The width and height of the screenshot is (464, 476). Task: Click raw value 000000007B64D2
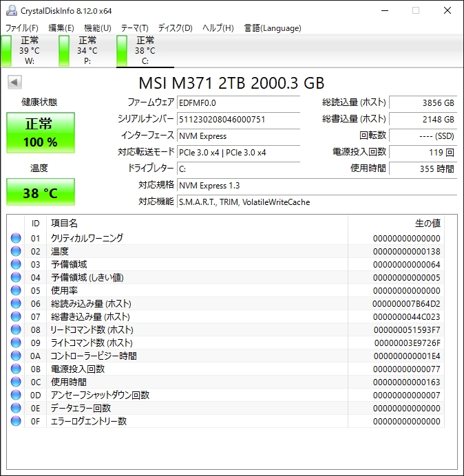[406, 303]
